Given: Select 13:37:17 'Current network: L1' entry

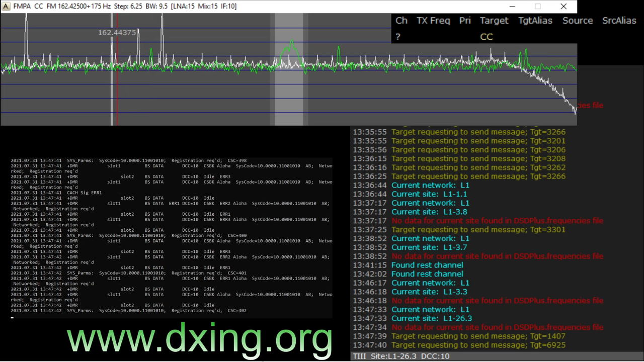Looking at the screenshot, I should click(x=411, y=203).
